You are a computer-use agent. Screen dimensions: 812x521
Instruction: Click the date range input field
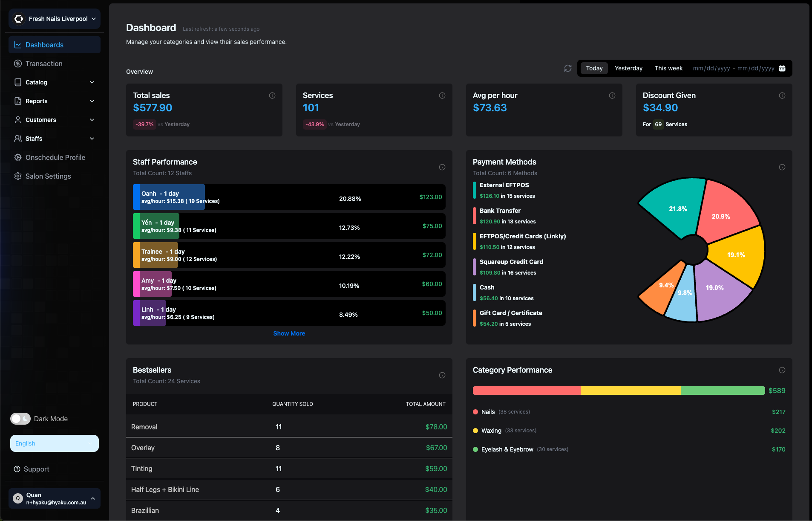tap(733, 68)
